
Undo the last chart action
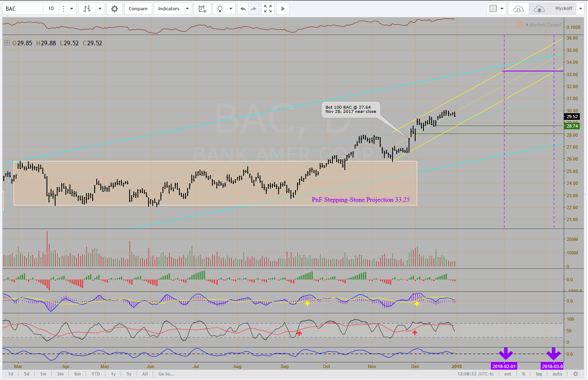tap(243, 9)
